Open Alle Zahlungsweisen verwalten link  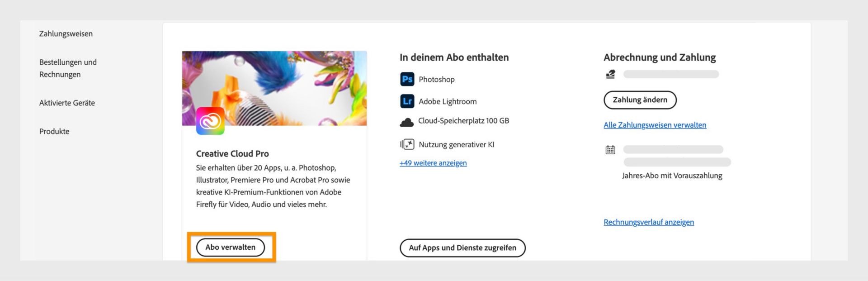(655, 125)
